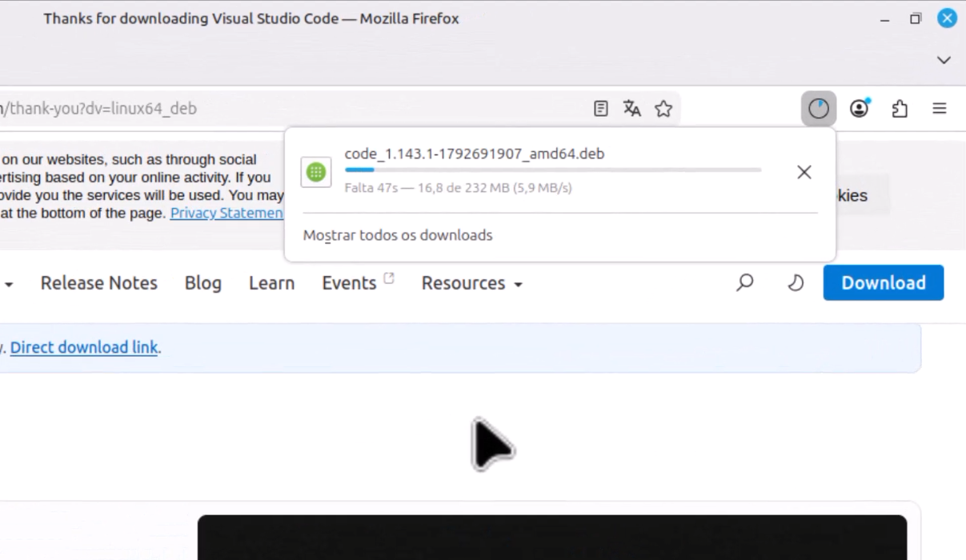
Task: Click the download progress bar
Action: (553, 170)
